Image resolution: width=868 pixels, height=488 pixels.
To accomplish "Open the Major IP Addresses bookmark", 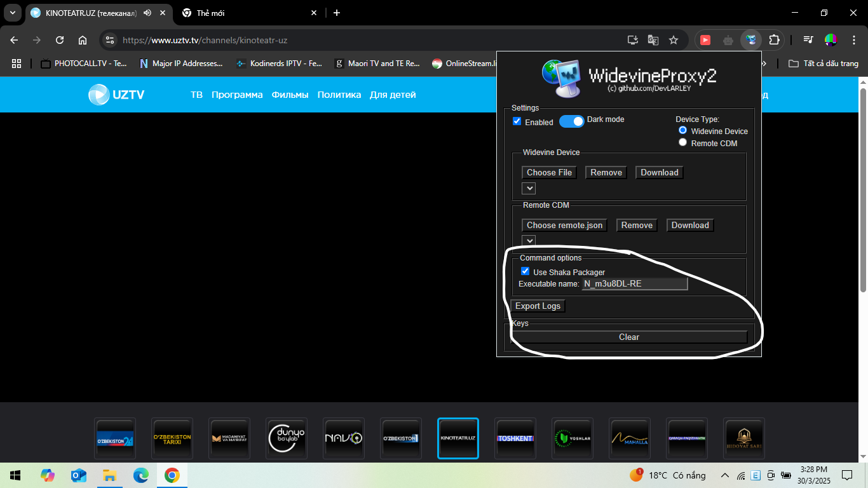I will [x=180, y=64].
